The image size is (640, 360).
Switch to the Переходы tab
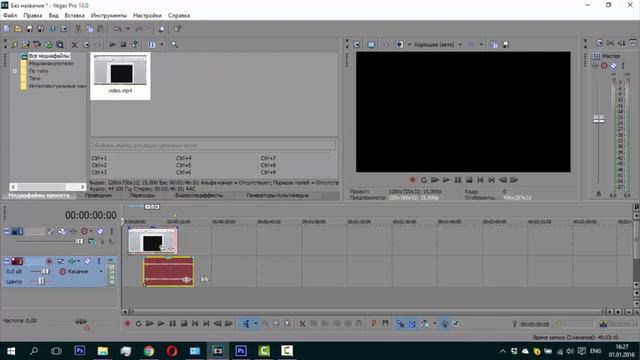142,196
